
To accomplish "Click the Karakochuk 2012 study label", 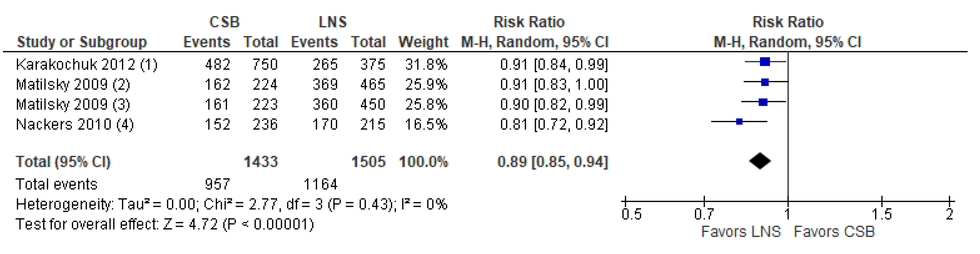I will (86, 65).
